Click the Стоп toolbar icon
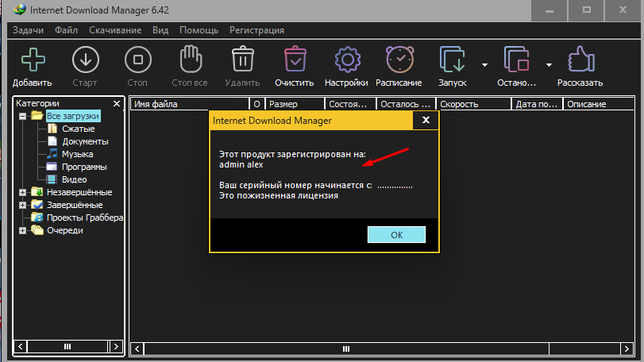 138,60
